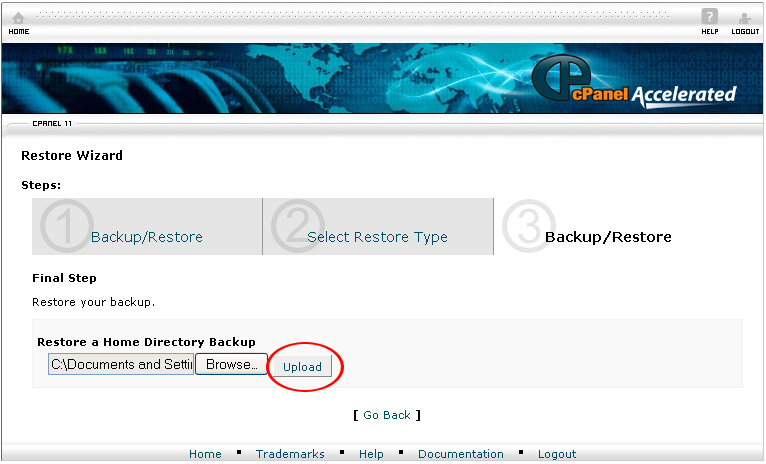766x464 pixels.
Task: Click the Home house icon
Action: click(x=19, y=18)
